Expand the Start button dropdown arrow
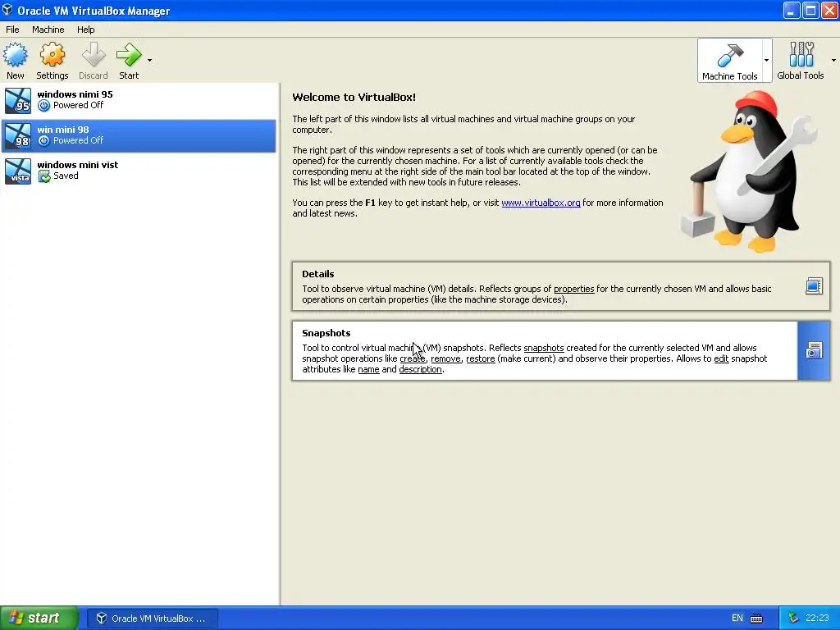The image size is (840, 630). pos(149,60)
